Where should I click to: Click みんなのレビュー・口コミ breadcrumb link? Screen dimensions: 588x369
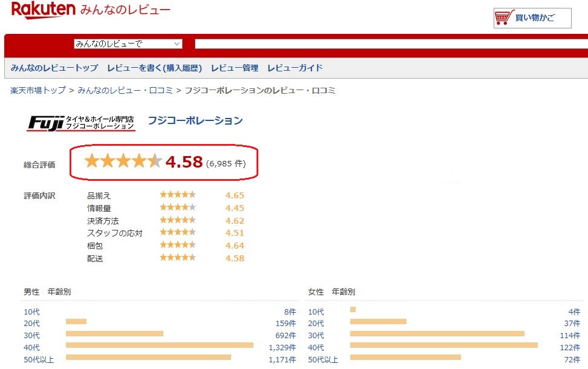125,90
